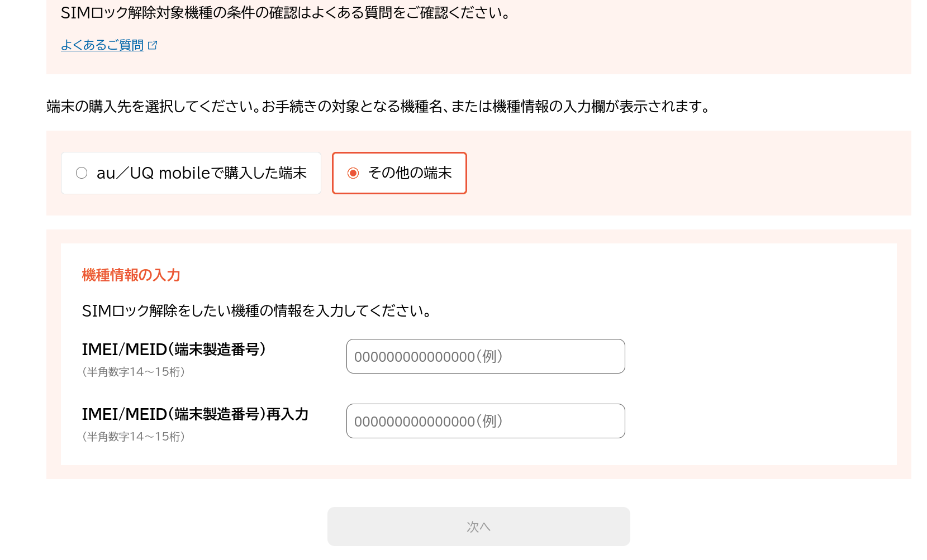Click the external link icon beside よくあるご質問
Image resolution: width=927 pixels, height=560 pixels.
point(153,45)
